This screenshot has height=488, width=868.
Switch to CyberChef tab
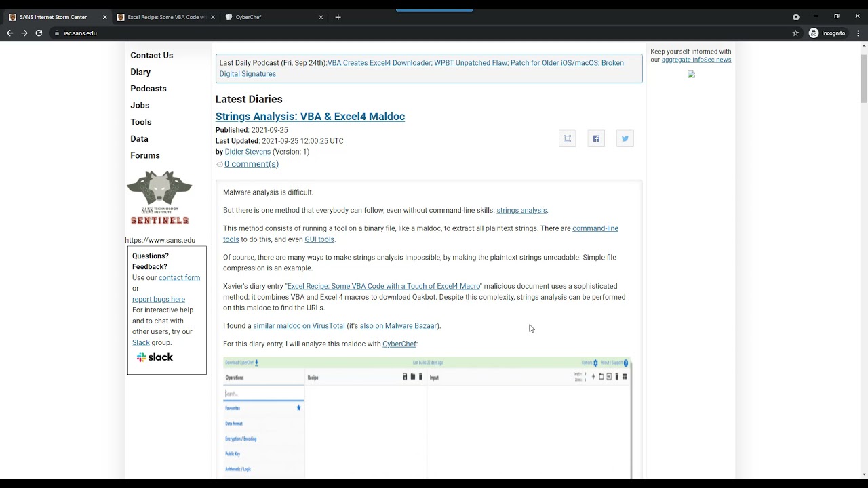[274, 17]
